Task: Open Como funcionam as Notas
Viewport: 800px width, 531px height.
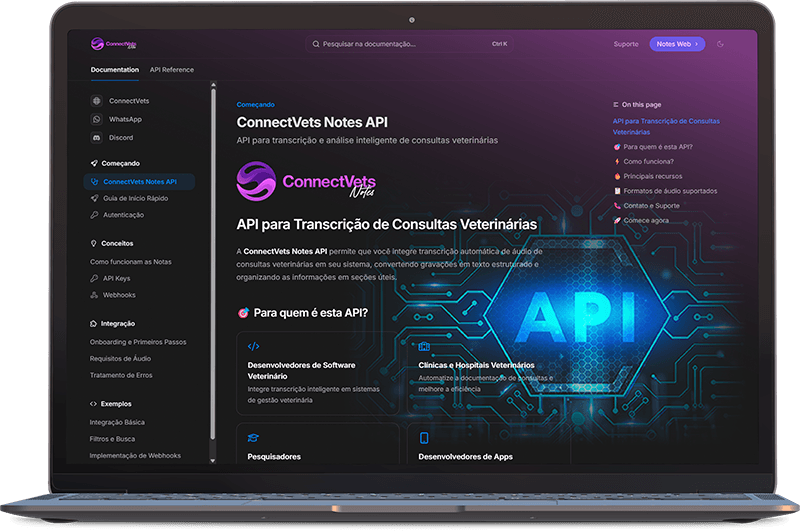Action: click(x=131, y=262)
